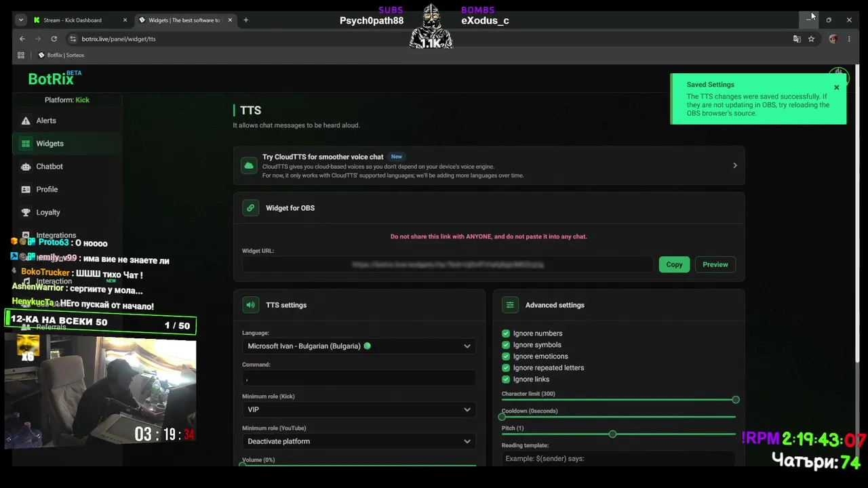
Task: Click the "Platform: Kick" text
Action: pos(67,100)
